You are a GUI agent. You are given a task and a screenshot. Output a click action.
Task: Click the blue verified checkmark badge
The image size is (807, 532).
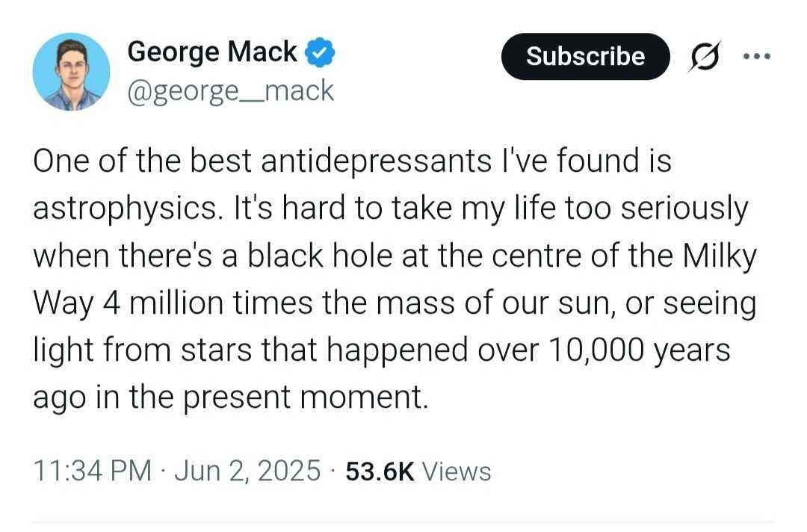[320, 53]
